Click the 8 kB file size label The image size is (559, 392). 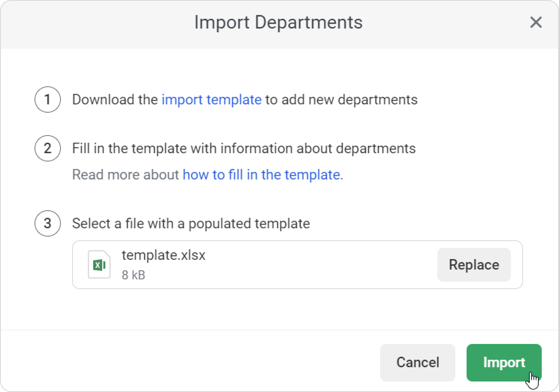[x=133, y=275]
